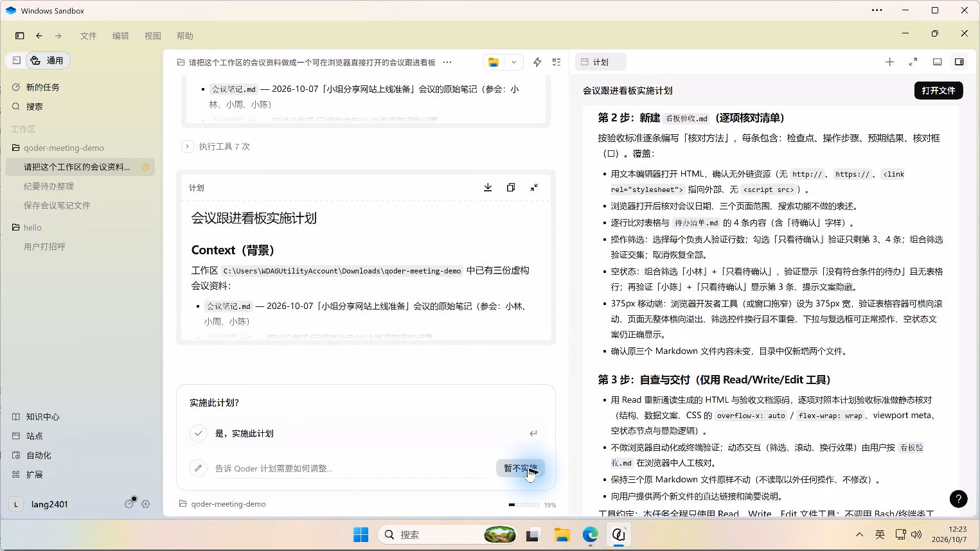980x551 pixels.
Task: Click the file explorer folder icon in header
Action: (x=494, y=62)
